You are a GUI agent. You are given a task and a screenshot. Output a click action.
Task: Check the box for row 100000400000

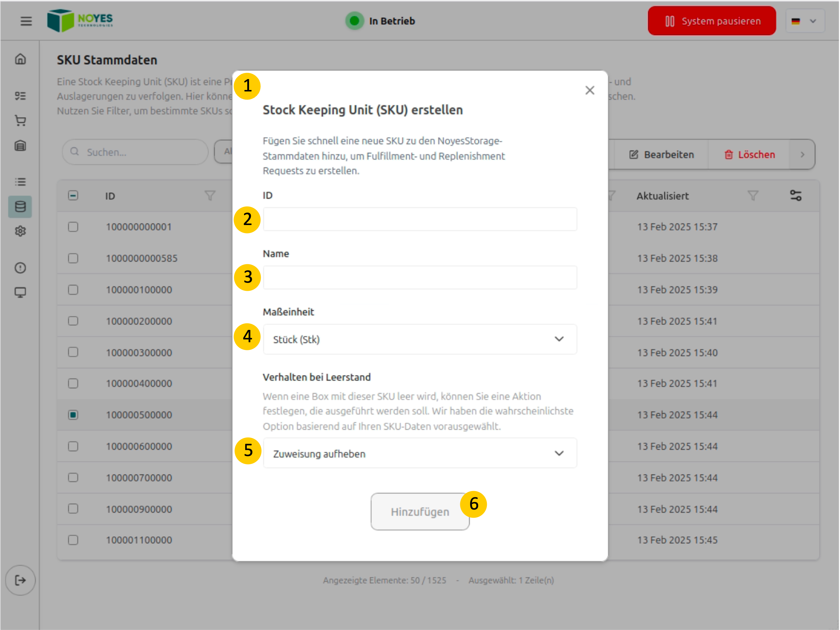(x=73, y=383)
